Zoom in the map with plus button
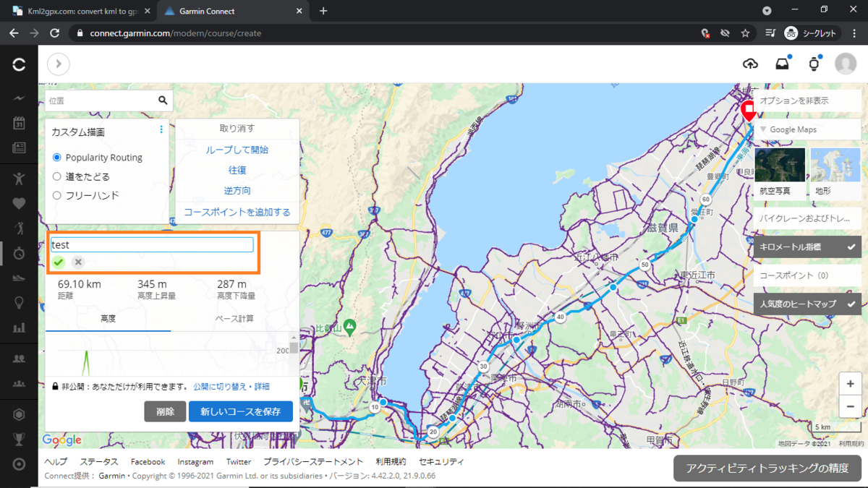 (850, 384)
